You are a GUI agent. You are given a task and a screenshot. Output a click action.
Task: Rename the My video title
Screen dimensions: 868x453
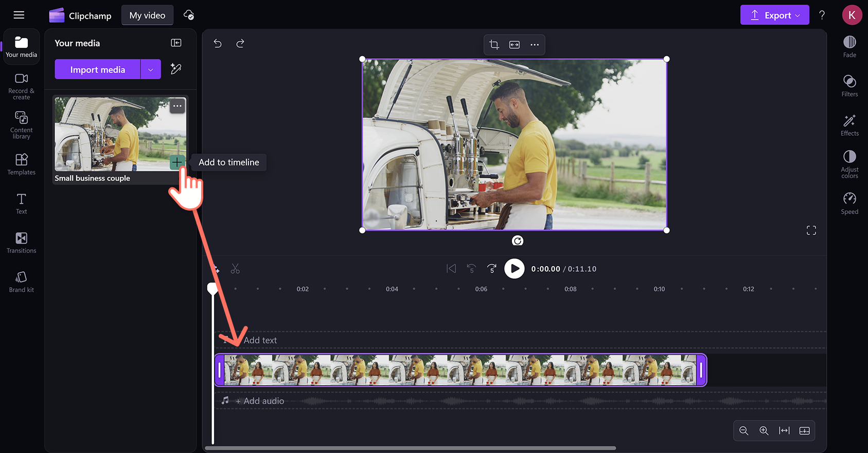coord(147,15)
